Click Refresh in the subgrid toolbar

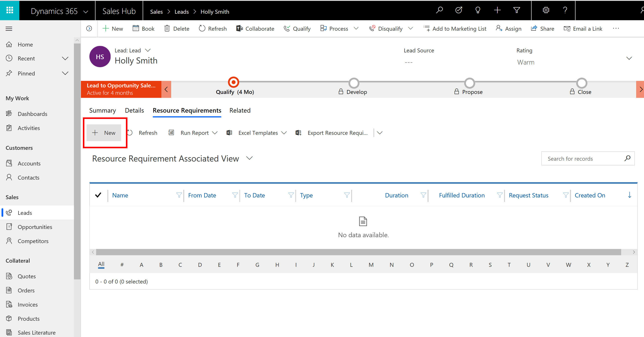(x=142, y=133)
